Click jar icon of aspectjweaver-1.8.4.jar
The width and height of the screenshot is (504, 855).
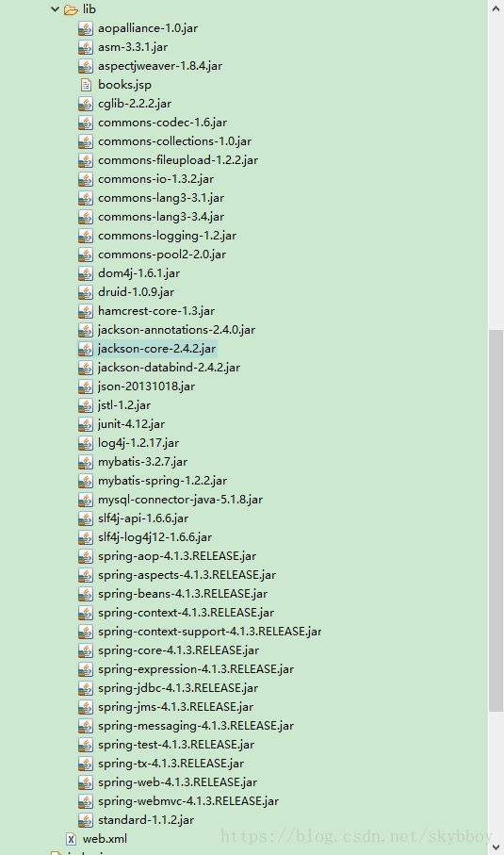pos(86,66)
